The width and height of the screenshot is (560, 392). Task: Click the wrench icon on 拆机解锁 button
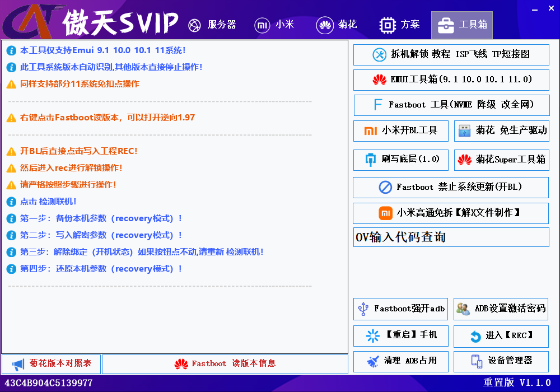(x=379, y=55)
